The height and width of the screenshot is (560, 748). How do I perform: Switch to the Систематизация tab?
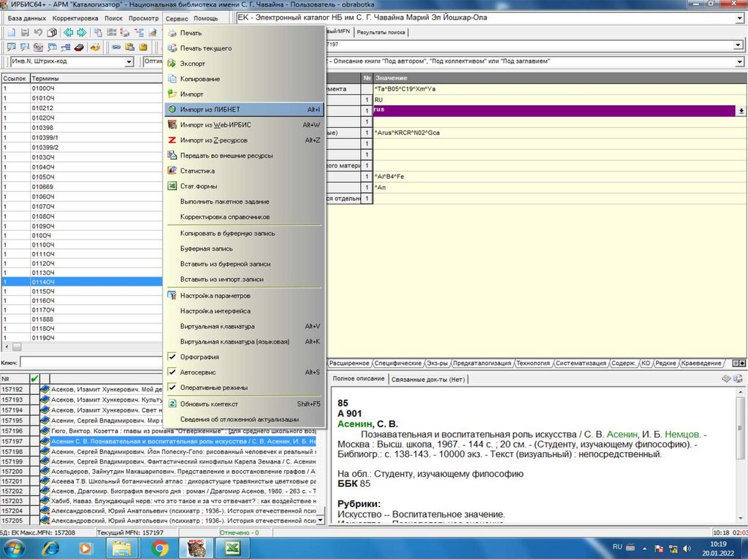coord(581,363)
